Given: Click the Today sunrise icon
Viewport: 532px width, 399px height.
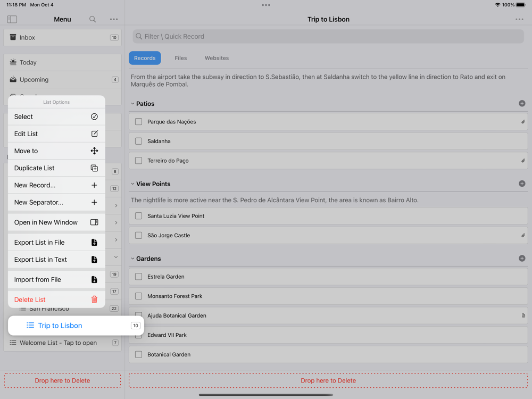Looking at the screenshot, I should pos(13,62).
